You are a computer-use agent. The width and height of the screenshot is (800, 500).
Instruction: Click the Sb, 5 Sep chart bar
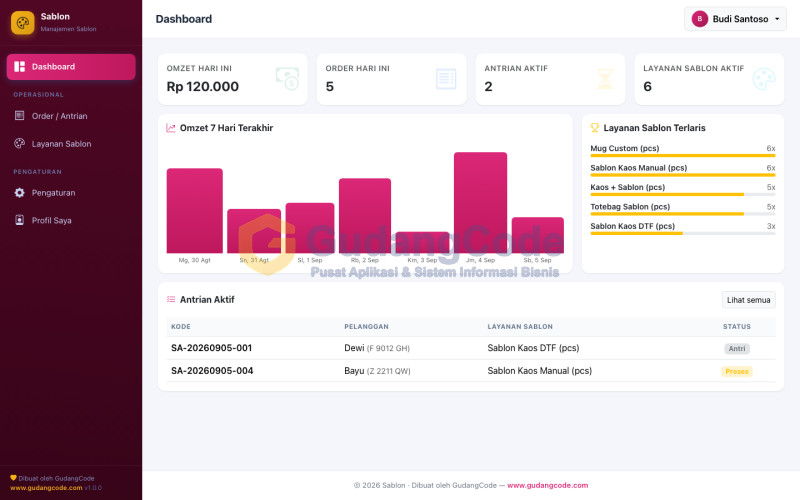click(x=538, y=235)
